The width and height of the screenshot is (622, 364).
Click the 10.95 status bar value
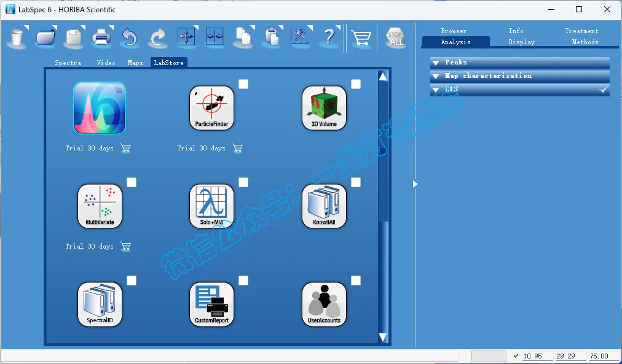(x=532, y=356)
